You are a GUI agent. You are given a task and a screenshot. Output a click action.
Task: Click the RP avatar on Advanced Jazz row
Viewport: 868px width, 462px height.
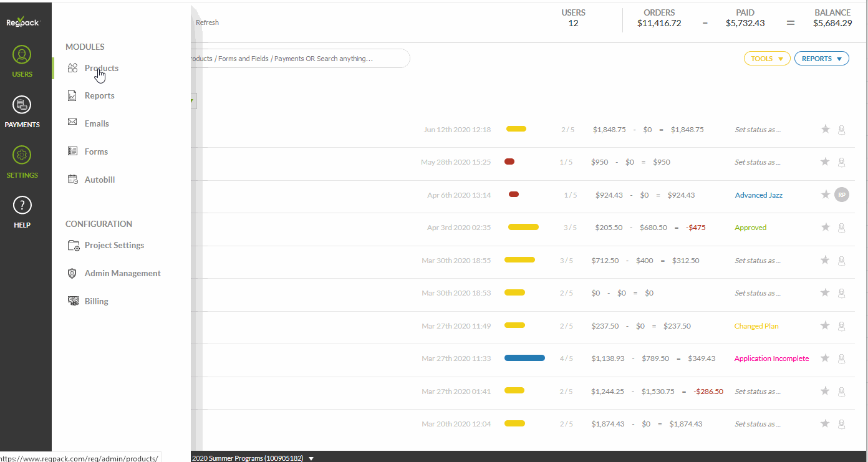point(842,195)
